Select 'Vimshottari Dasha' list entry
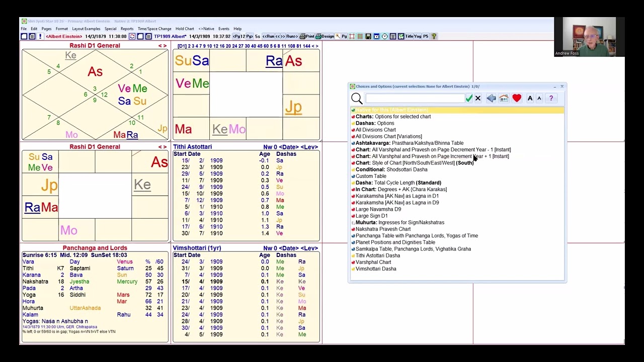Image resolution: width=644 pixels, height=362 pixels. [x=376, y=269]
